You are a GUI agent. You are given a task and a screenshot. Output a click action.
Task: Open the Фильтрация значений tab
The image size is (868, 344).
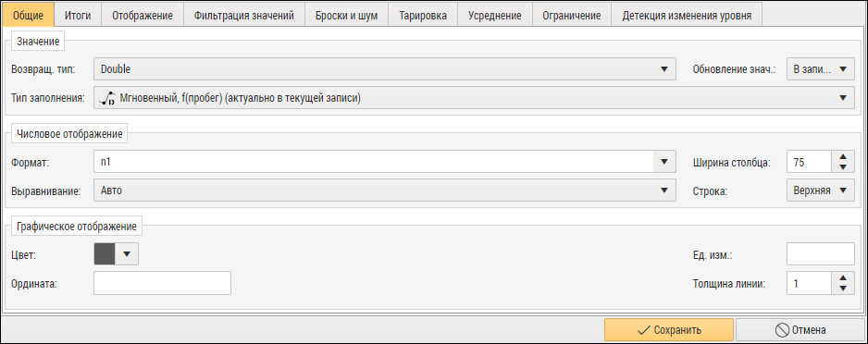pos(244,16)
